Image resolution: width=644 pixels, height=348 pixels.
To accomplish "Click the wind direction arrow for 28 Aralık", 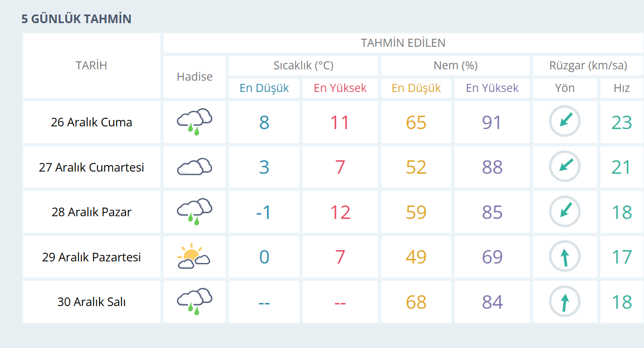I will [565, 211].
